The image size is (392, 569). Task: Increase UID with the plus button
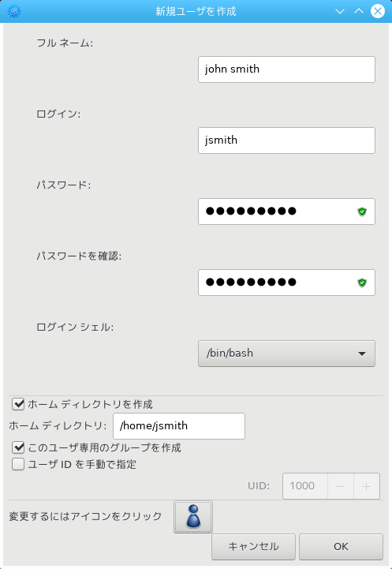click(x=366, y=486)
